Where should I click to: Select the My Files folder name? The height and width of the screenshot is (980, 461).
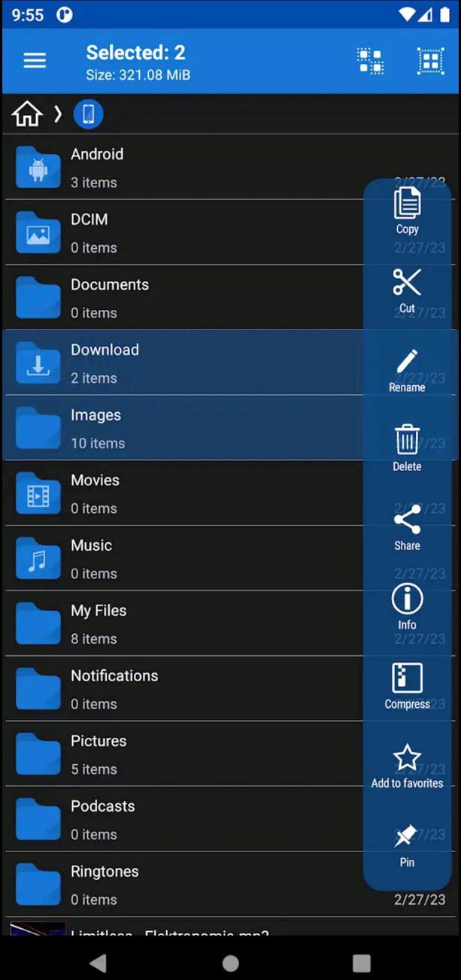click(99, 611)
